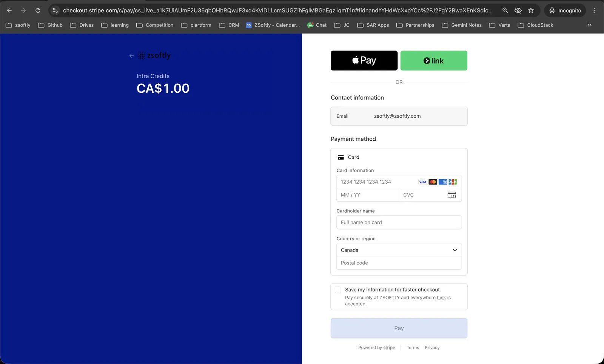Open the Country or region dropdown
Image resolution: width=604 pixels, height=364 pixels.
click(x=399, y=250)
